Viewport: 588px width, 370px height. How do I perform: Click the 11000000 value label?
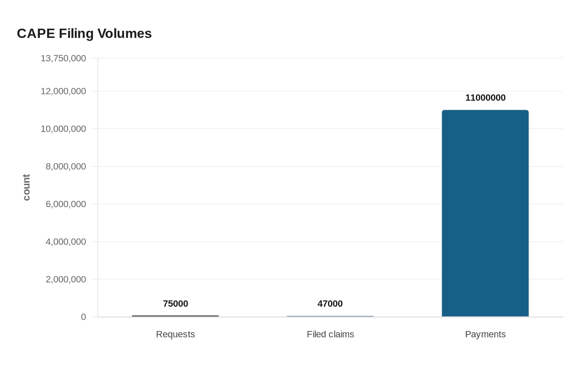click(x=486, y=98)
